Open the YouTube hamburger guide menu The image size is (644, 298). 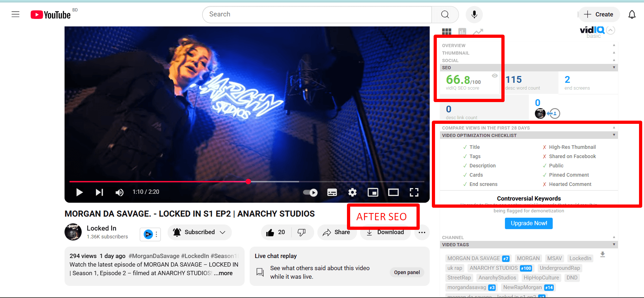pos(15,14)
